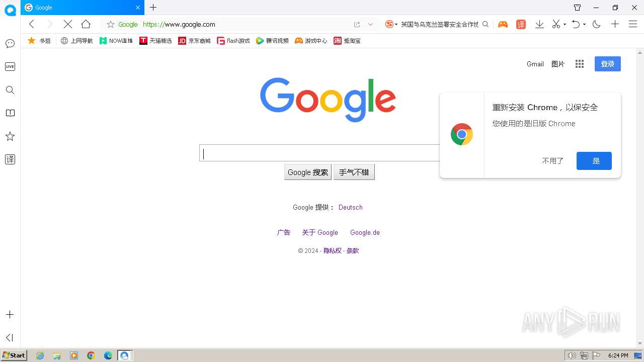Click the 手气不错 button

[x=354, y=172]
